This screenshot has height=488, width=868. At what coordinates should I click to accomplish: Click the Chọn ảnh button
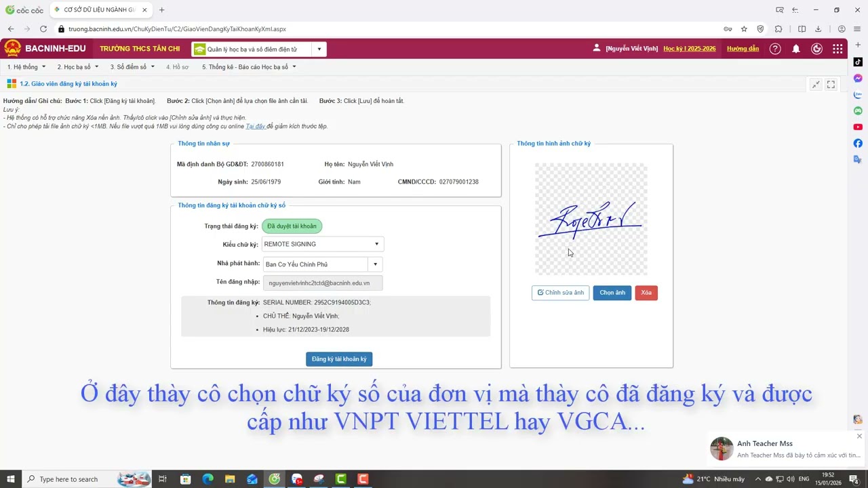pyautogui.click(x=612, y=293)
